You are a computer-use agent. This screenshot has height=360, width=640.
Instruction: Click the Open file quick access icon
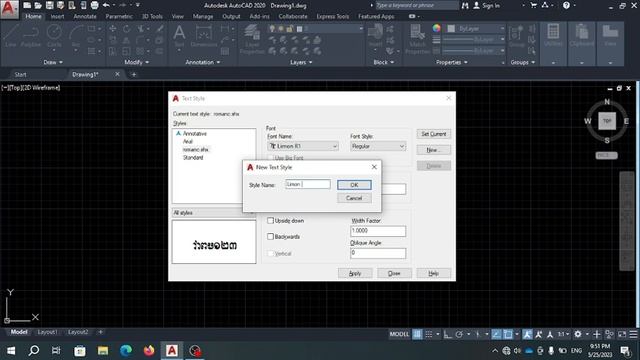(x=38, y=5)
